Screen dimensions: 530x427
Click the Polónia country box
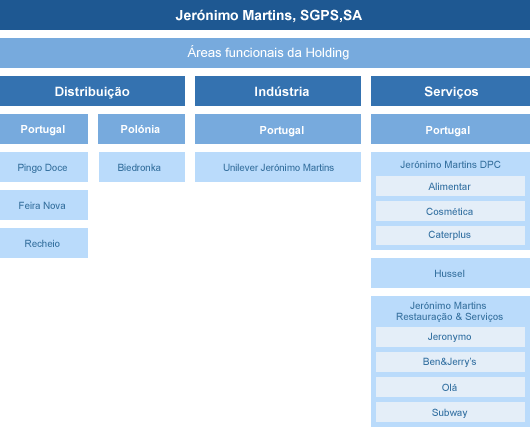141,129
